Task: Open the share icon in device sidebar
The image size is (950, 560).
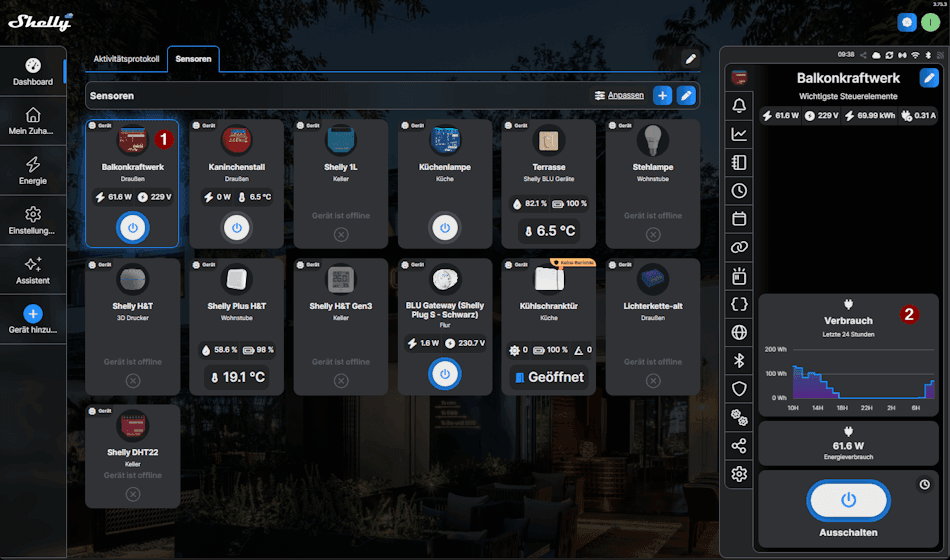Action: 739,445
